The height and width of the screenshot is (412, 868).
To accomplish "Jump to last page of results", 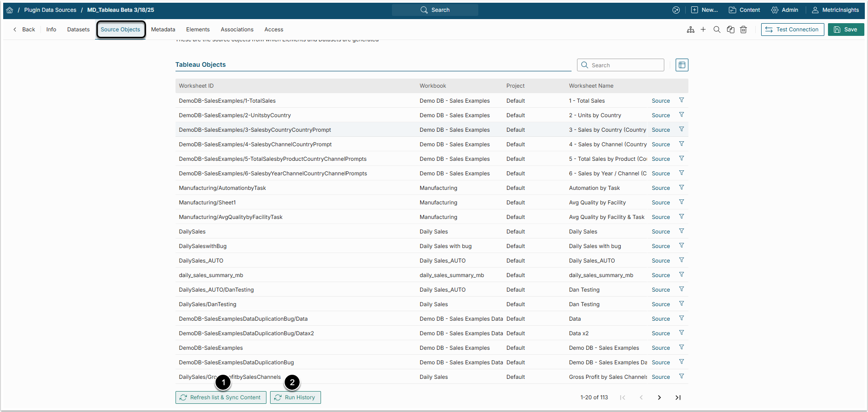I will (678, 397).
